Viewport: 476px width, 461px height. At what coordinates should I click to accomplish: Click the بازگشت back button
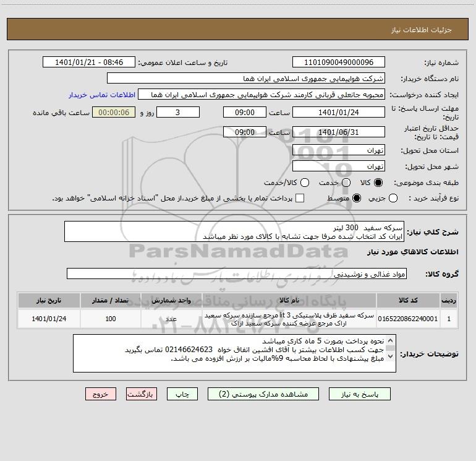[142, 394]
